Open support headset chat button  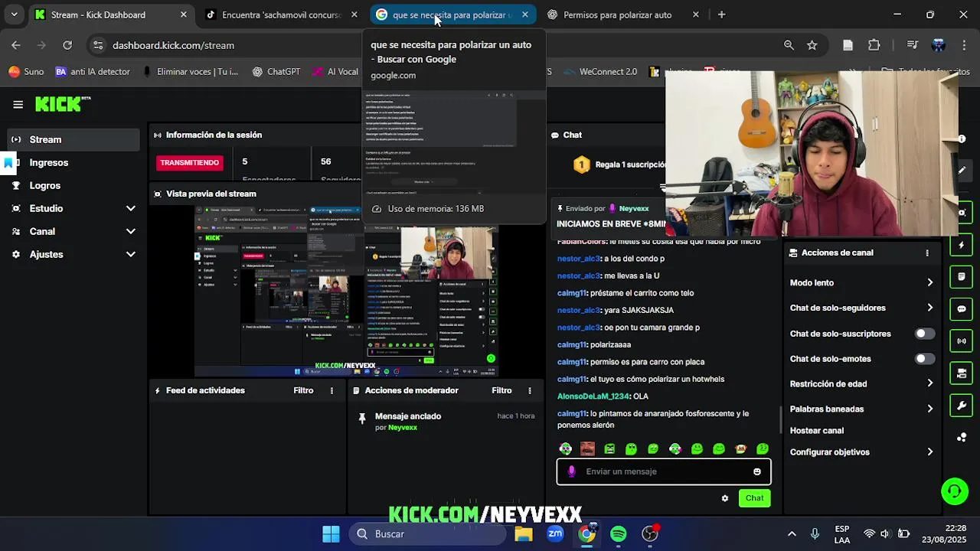point(954,491)
